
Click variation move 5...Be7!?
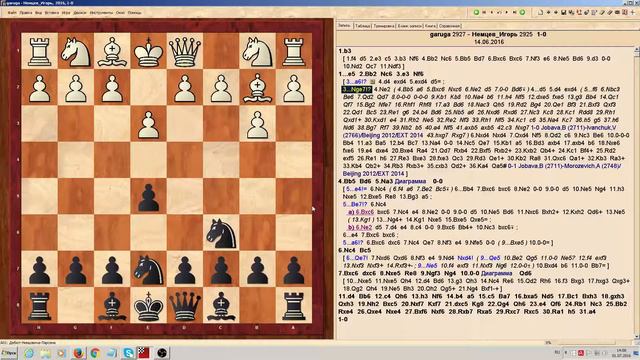point(355,204)
